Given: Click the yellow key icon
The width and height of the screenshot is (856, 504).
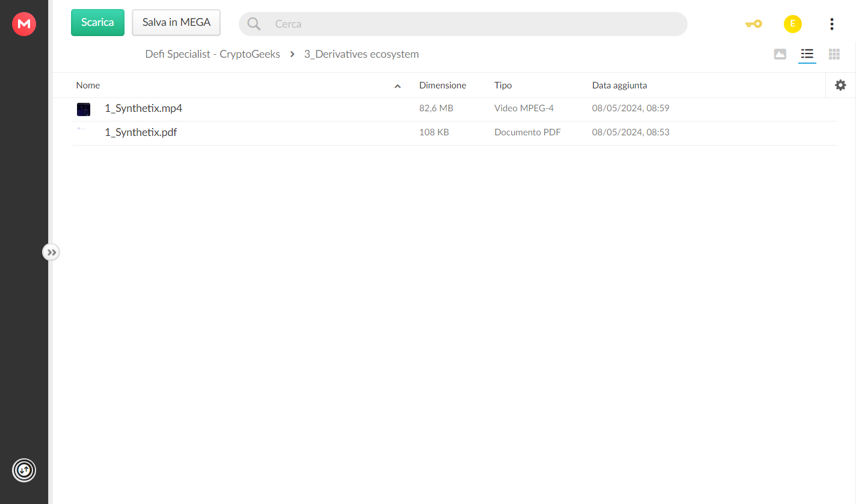Looking at the screenshot, I should point(753,24).
